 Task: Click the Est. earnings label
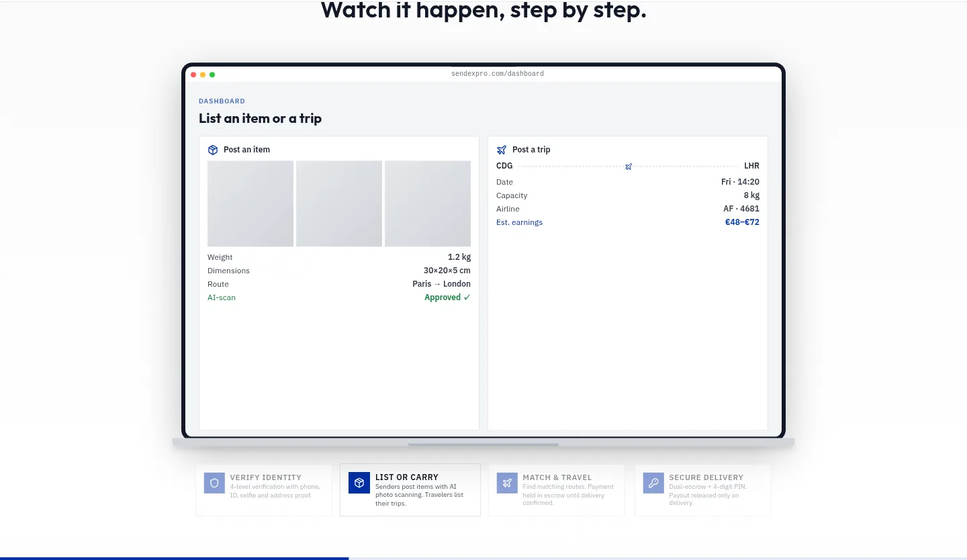pos(519,222)
